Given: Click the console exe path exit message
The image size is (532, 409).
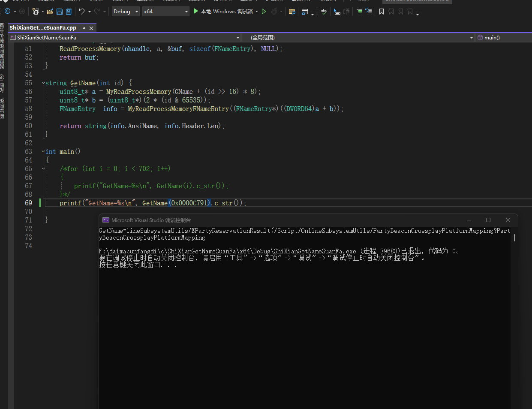Looking at the screenshot, I should [279, 251].
